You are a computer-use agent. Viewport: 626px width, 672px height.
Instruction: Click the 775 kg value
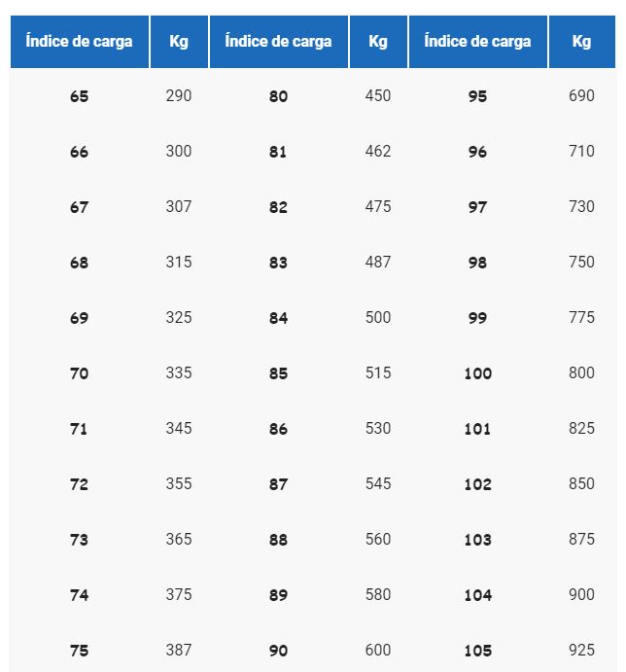coord(581,317)
